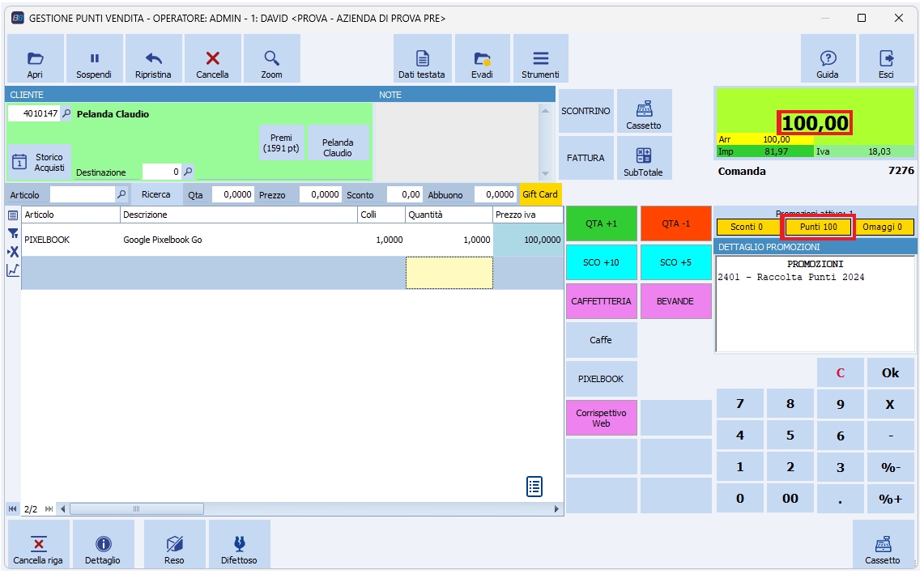Click the Articolo field lookup magnifier

point(121,193)
